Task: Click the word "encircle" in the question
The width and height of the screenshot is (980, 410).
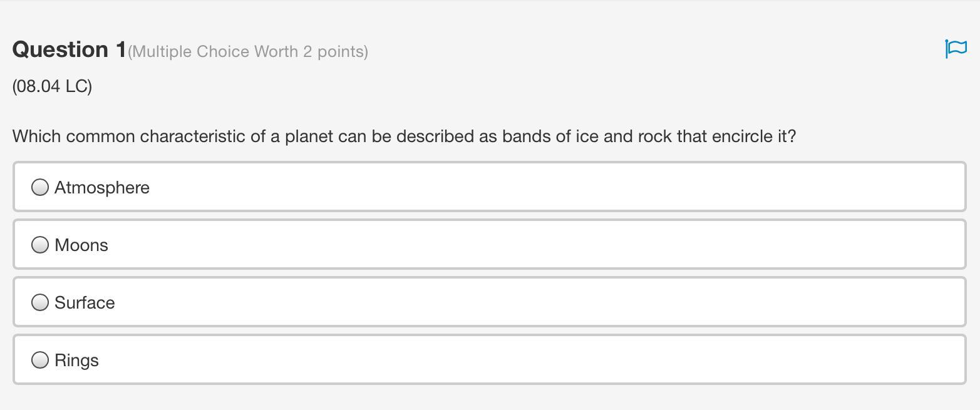Action: (742, 136)
